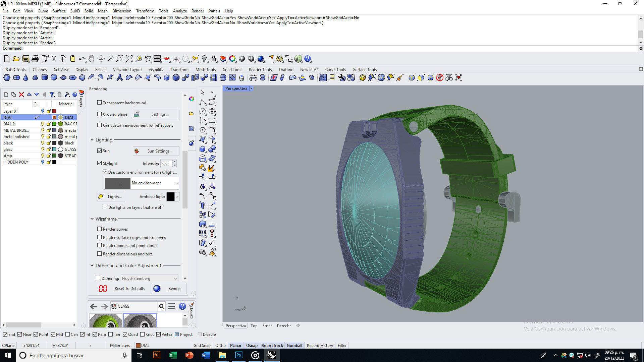644x362 pixels.
Task: Click the four-viewport layout icon
Action: coord(157,59)
